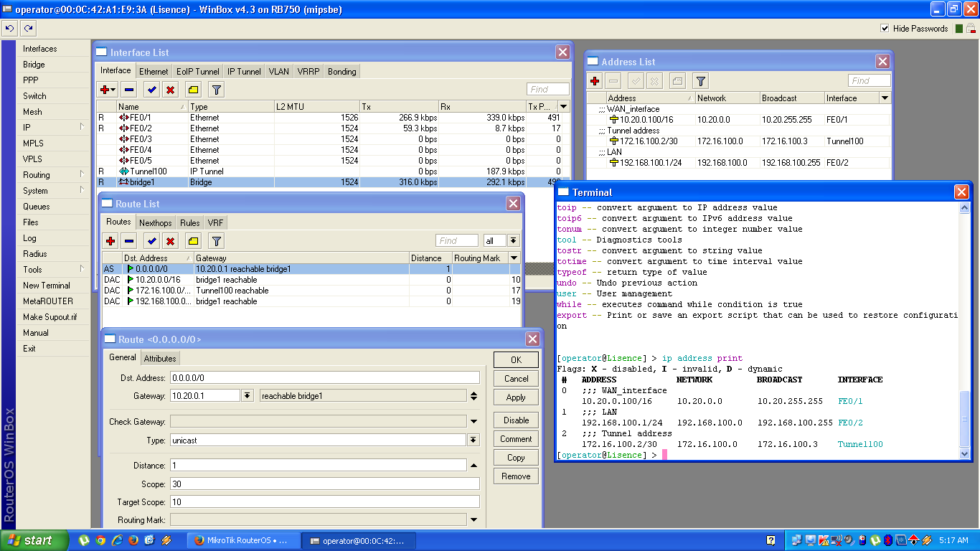Click the Dst. Address input field

[x=323, y=376]
